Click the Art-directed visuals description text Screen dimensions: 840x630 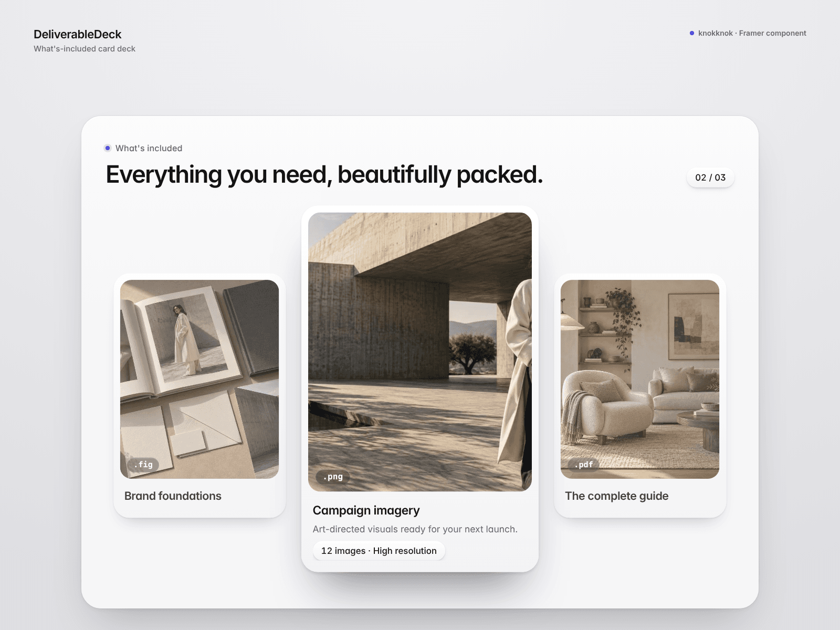[x=415, y=529]
